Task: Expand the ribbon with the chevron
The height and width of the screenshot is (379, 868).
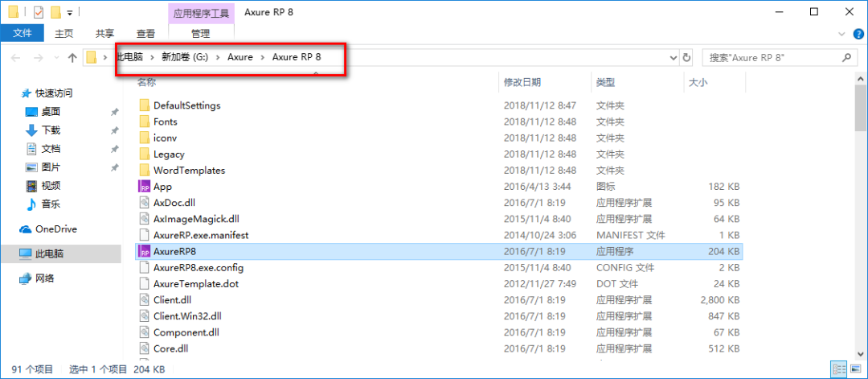Action: (842, 34)
